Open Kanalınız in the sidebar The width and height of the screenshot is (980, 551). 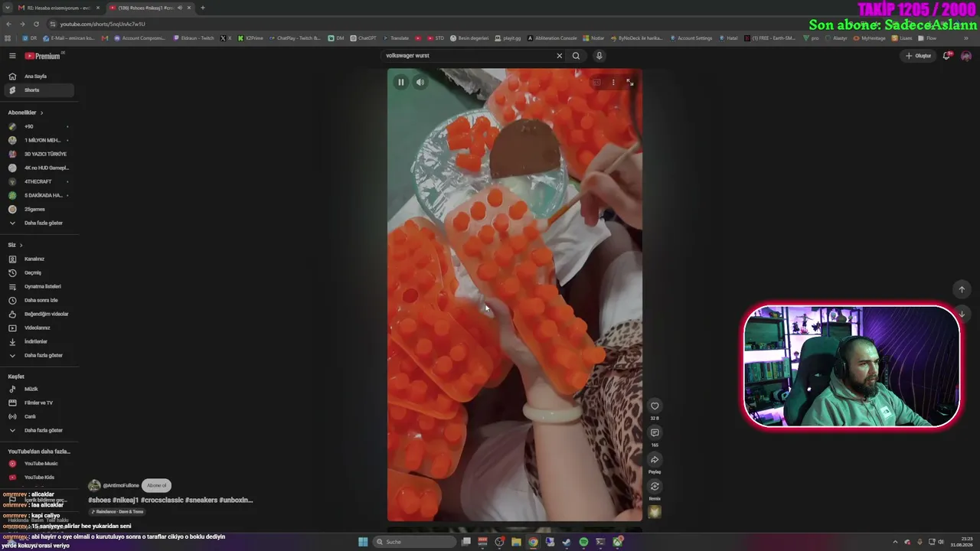(x=38, y=259)
